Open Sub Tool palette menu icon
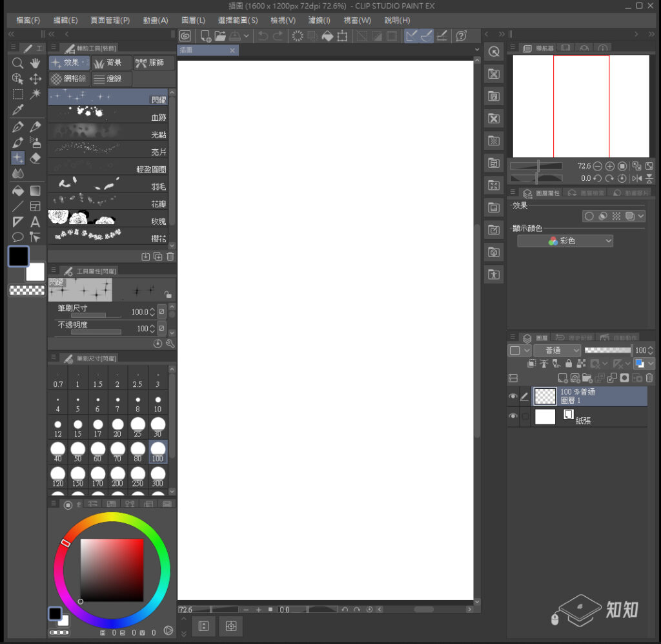661x644 pixels. [54, 47]
